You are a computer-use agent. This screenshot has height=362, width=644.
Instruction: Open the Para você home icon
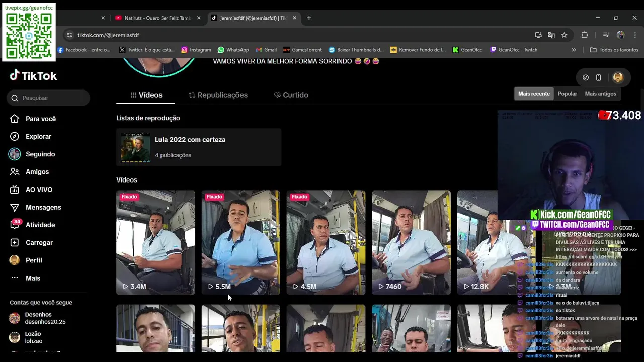point(15,119)
